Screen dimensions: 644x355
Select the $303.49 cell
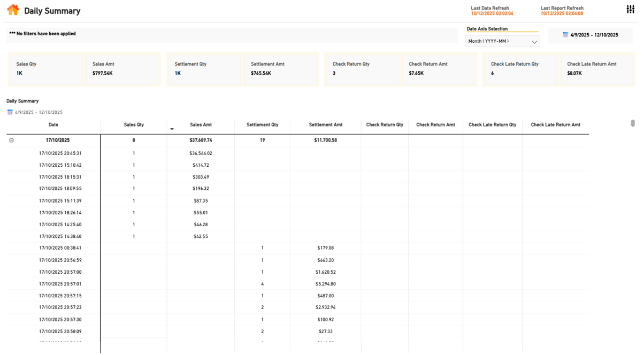(201, 177)
